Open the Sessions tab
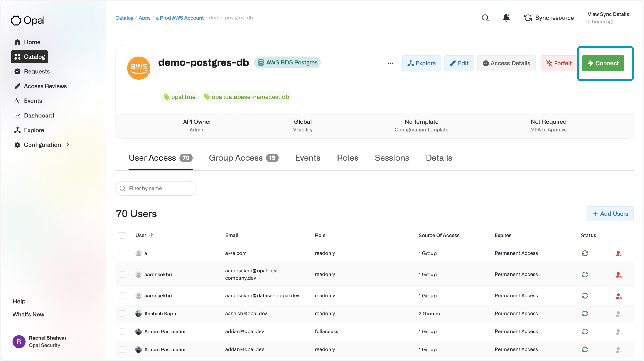This screenshot has height=361, width=644. pos(392,158)
